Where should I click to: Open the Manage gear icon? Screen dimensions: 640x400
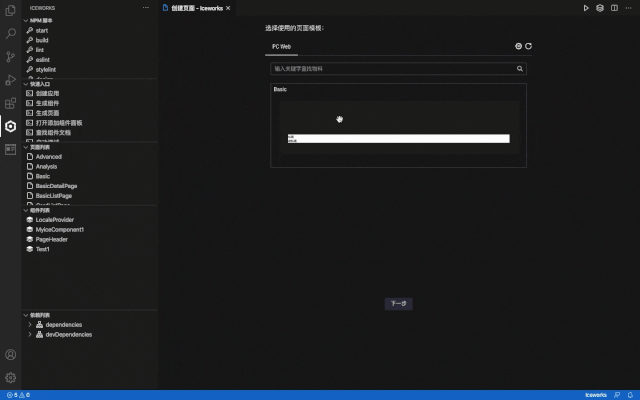point(11,378)
